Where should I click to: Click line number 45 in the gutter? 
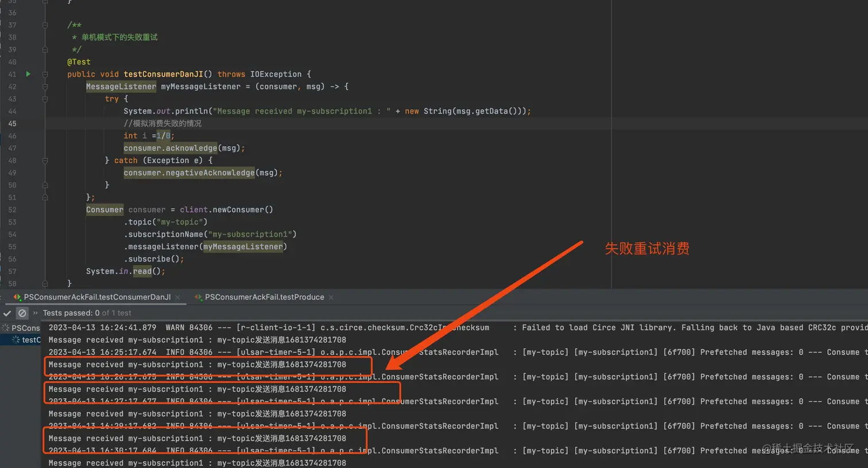(x=12, y=123)
